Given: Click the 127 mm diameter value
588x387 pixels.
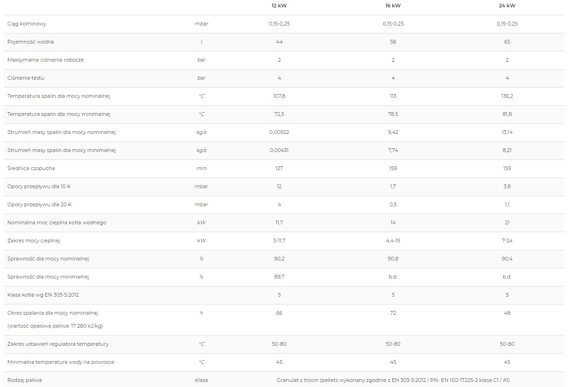Looking at the screenshot, I should 279,168.
